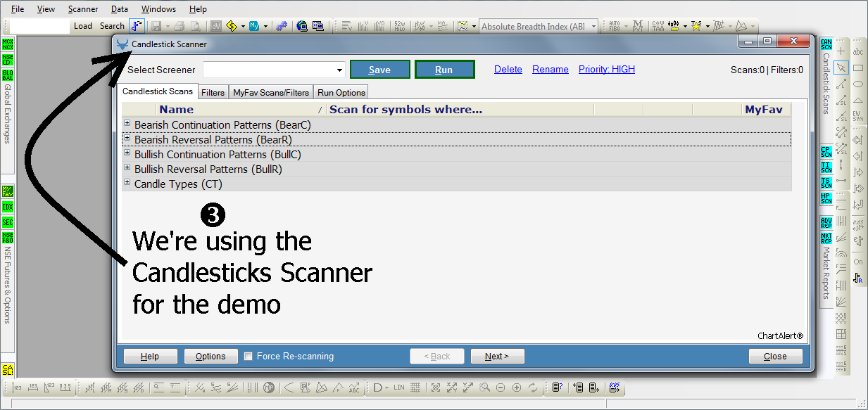Click the C&W TAM toolbar icon
This screenshot has width=868, height=410.
coord(658,26)
